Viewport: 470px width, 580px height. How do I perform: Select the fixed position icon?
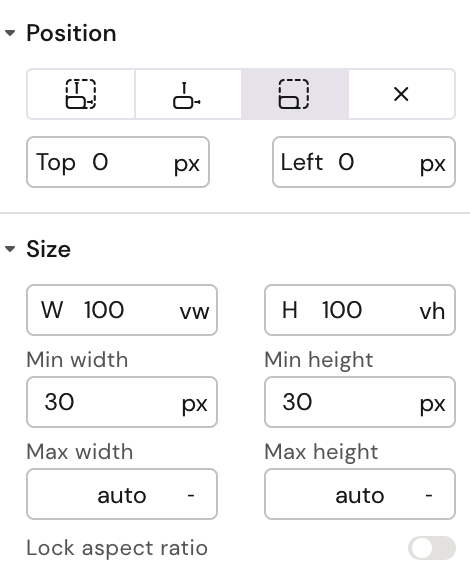295,94
